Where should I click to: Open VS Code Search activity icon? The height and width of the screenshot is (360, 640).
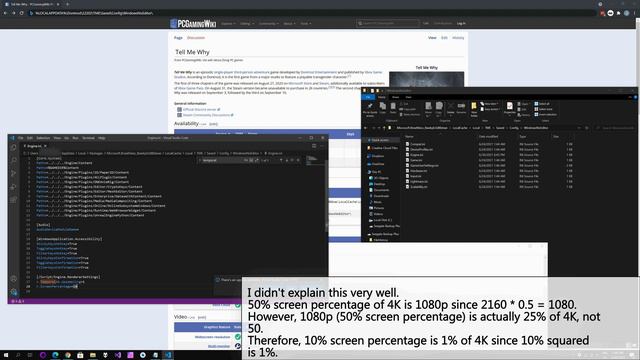(x=13, y=160)
